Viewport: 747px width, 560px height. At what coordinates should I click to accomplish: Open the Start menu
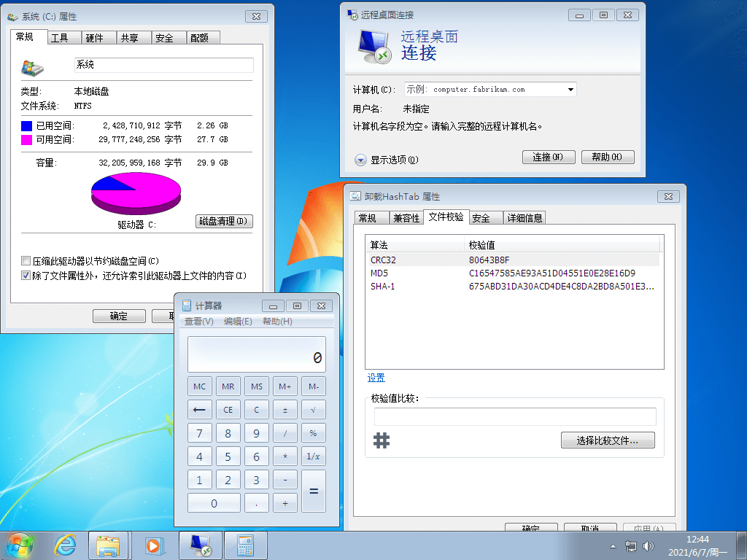20,545
